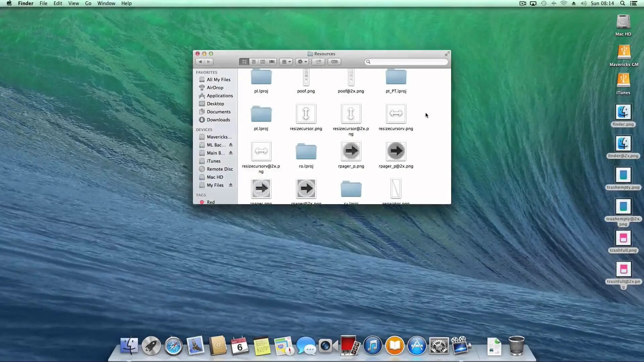644x362 pixels.
Task: Switch to column view in Finder
Action: click(263, 62)
